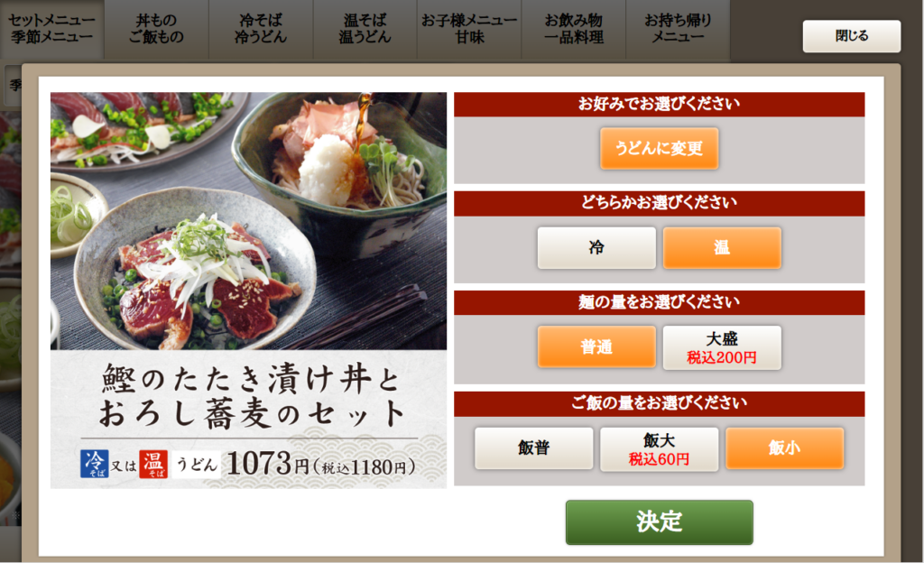Close the dialog with 閉じる button

(852, 36)
